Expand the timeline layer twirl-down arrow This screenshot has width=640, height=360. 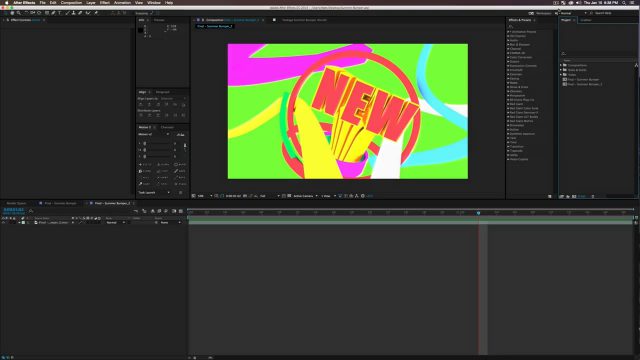(19, 222)
